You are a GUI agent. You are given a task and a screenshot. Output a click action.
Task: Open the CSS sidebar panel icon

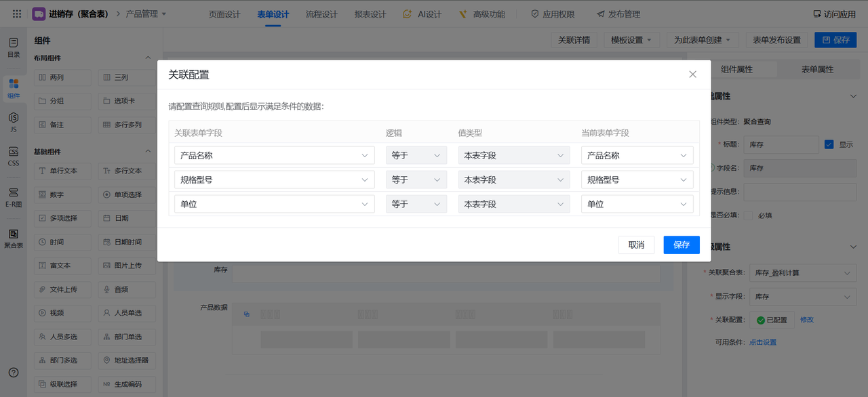[14, 156]
